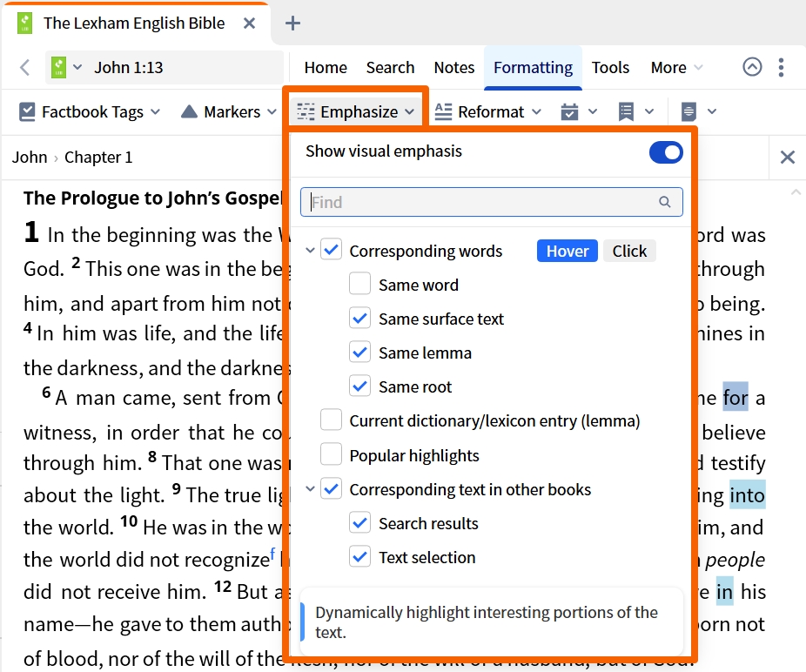Click the Find field in the Emphasize menu
Screen dimensions: 806x672
[x=492, y=202]
